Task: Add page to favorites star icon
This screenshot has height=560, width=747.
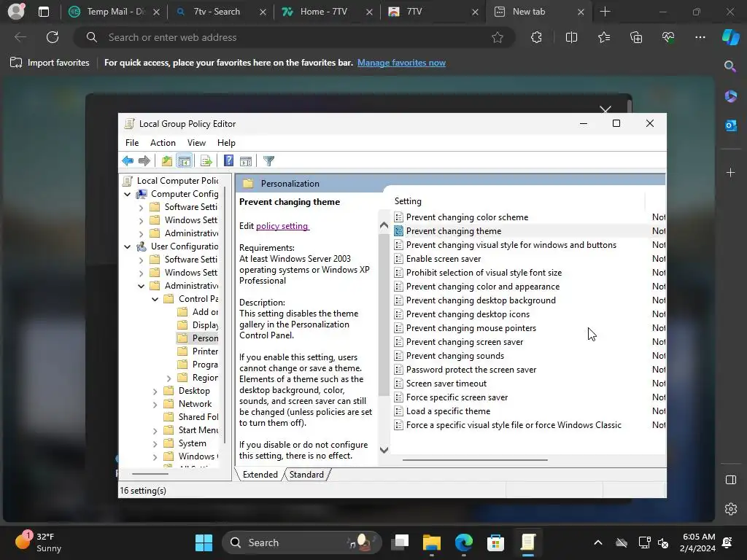Action: [498, 37]
